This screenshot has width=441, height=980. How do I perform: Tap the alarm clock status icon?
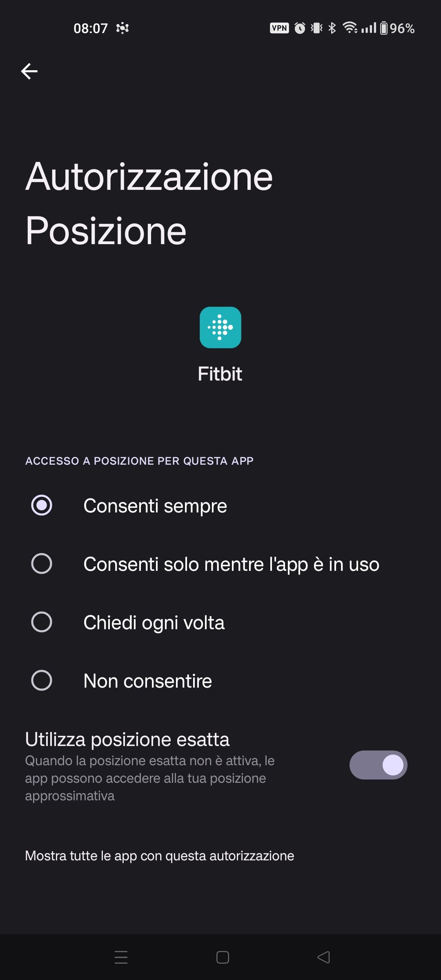300,28
